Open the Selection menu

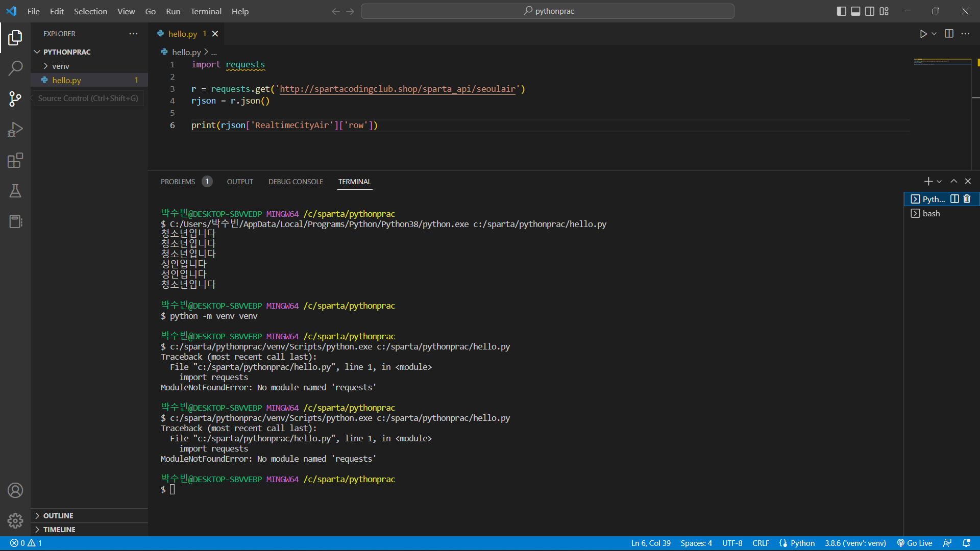(90, 11)
